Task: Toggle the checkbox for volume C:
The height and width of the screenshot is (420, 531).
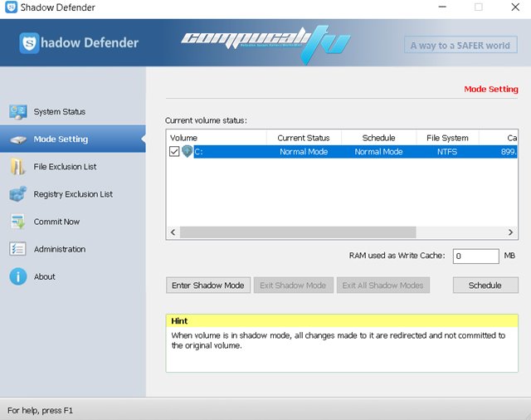Action: (x=174, y=151)
